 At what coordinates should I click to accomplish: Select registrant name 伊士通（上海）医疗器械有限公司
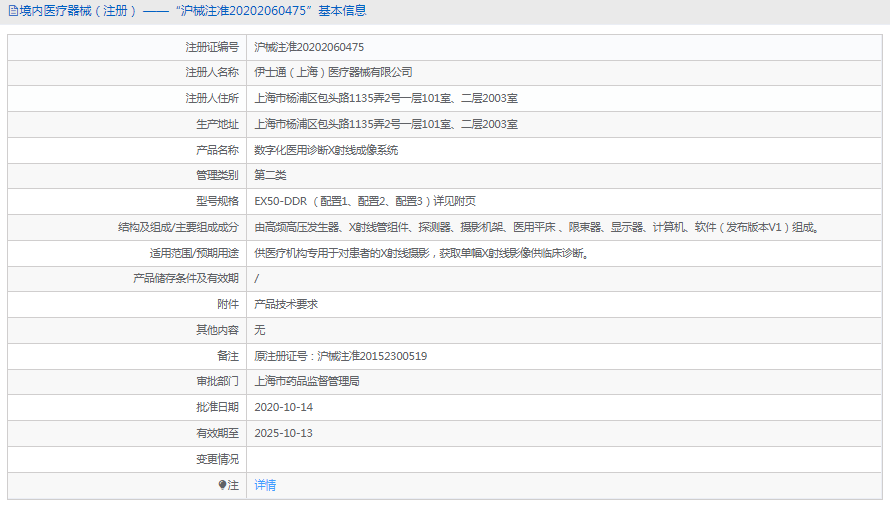click(333, 72)
